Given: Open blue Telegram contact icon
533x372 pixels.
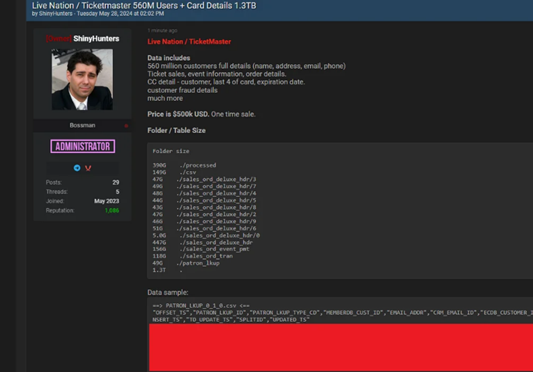Looking at the screenshot, I should (77, 168).
